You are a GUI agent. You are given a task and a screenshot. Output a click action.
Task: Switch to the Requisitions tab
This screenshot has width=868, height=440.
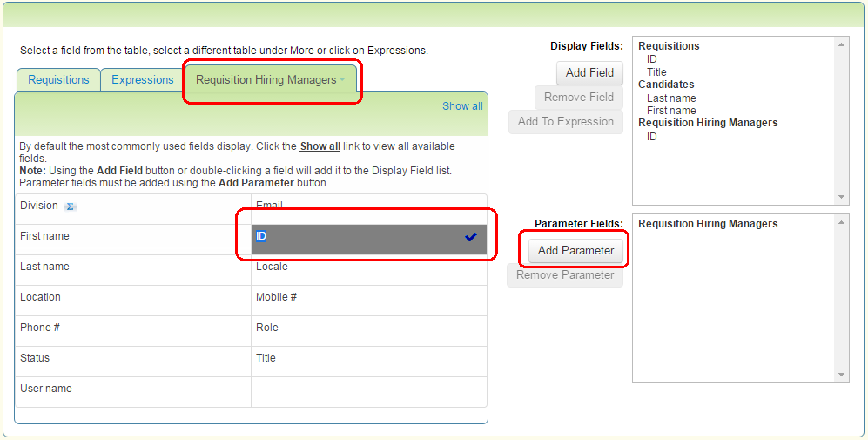click(x=58, y=80)
